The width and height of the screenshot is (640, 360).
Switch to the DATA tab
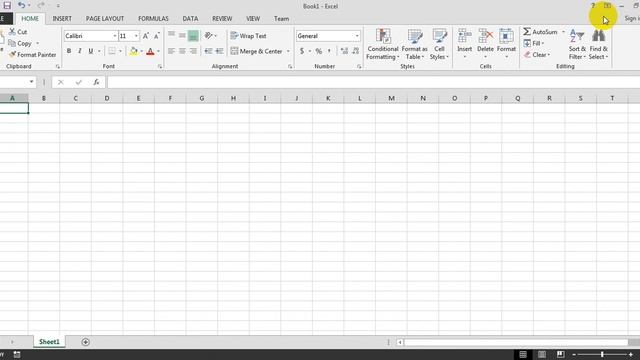190,19
